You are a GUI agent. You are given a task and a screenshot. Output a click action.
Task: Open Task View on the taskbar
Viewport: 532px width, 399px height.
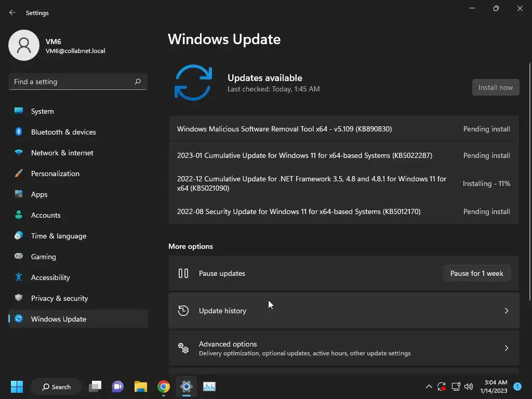coord(95,387)
